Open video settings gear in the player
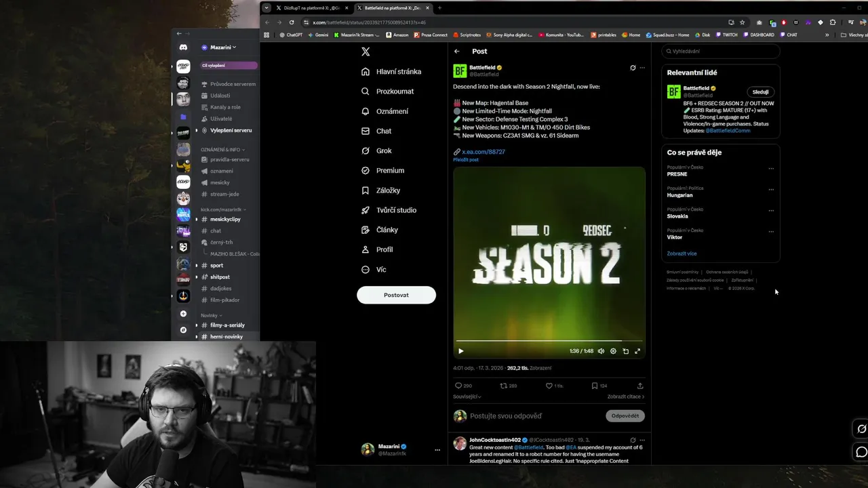Screen dimensions: 868x488 click(x=613, y=351)
